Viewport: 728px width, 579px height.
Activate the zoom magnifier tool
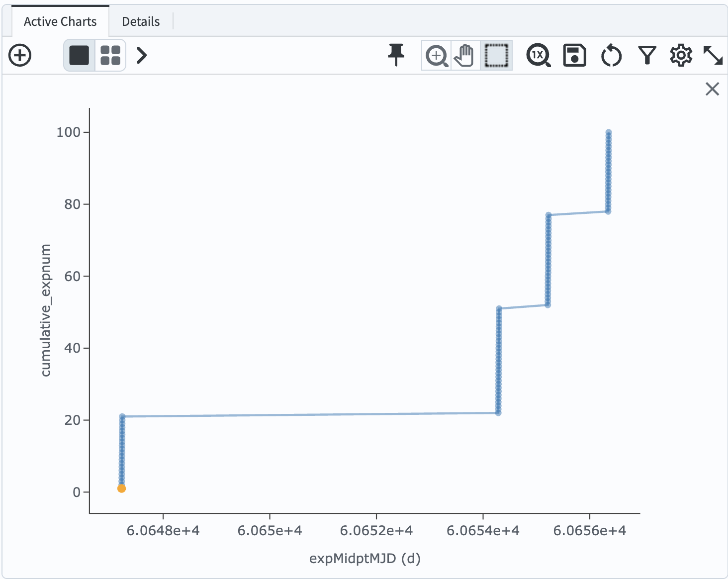436,55
